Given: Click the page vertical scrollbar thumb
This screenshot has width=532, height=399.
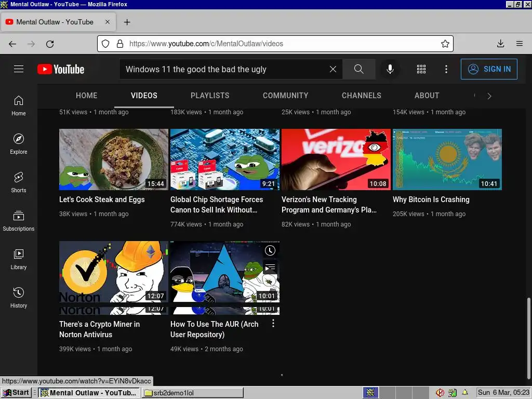Looking at the screenshot, I should pos(528,338).
